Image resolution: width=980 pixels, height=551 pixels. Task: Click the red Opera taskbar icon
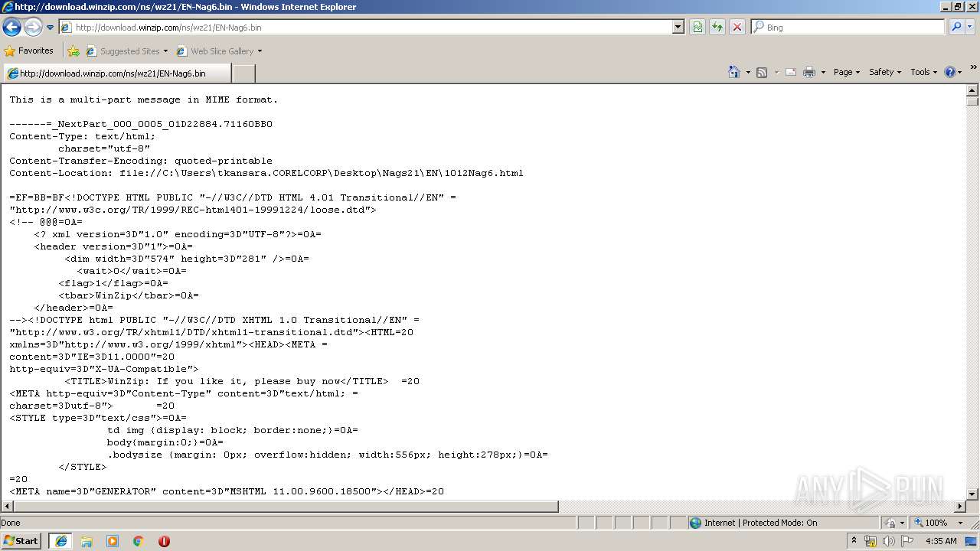164,541
